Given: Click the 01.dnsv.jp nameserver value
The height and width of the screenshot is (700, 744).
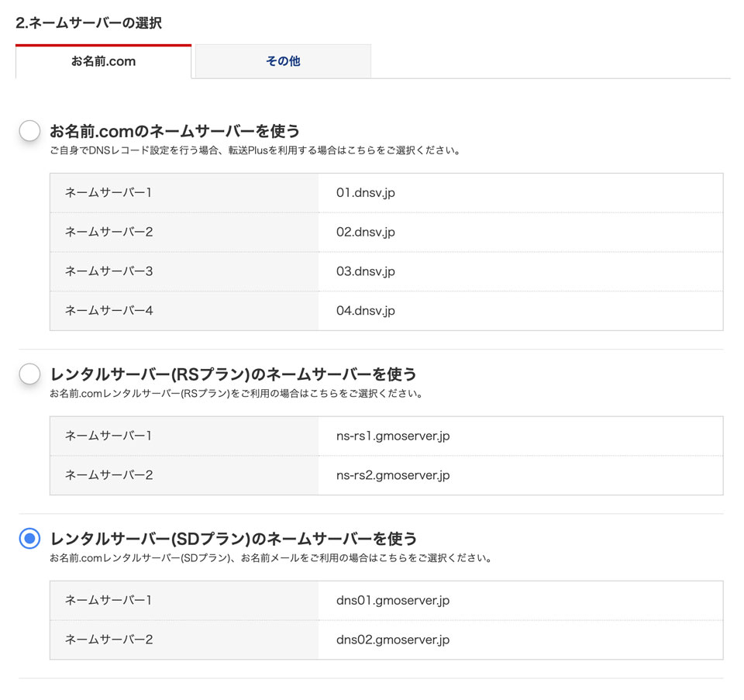Looking at the screenshot, I should click(365, 193).
